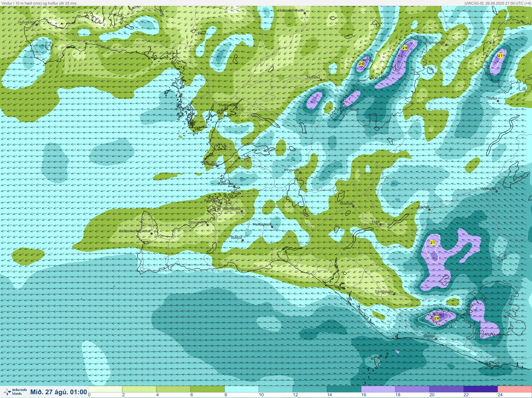Click the yellow 28 gust marker

click(437, 318)
